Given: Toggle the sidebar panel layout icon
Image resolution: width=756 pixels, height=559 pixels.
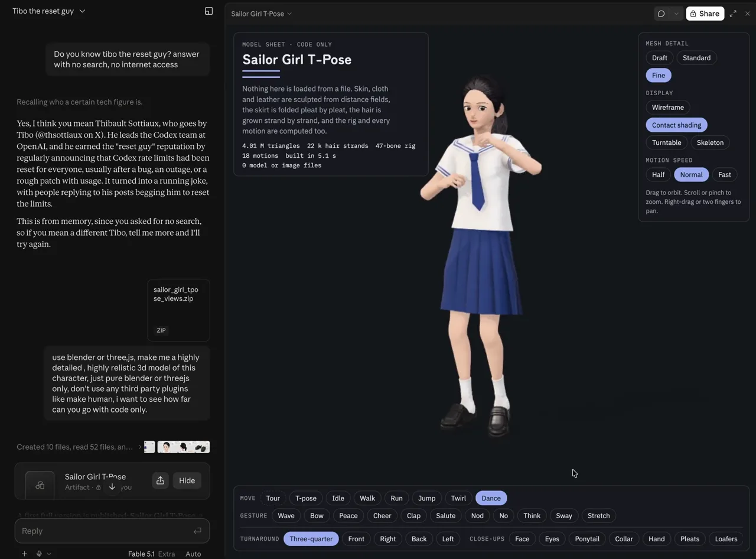Looking at the screenshot, I should tap(208, 11).
